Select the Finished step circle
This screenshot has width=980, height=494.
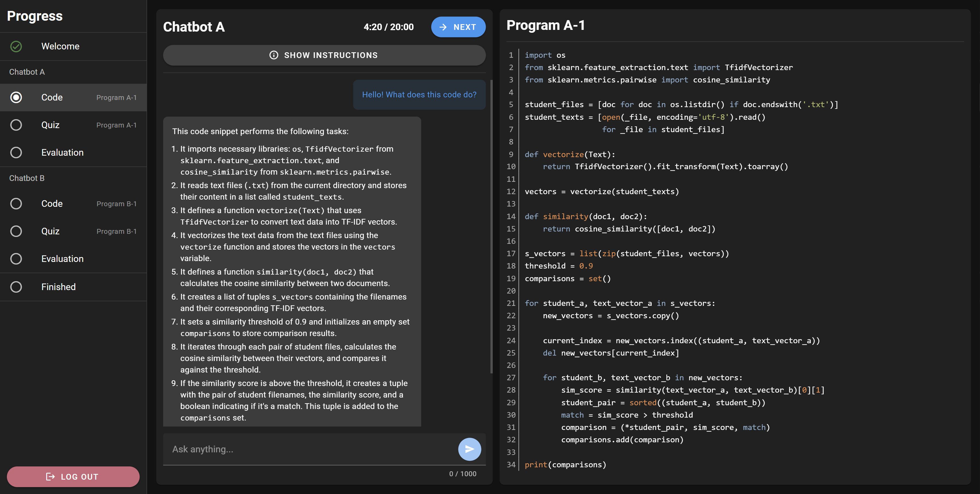(x=16, y=287)
